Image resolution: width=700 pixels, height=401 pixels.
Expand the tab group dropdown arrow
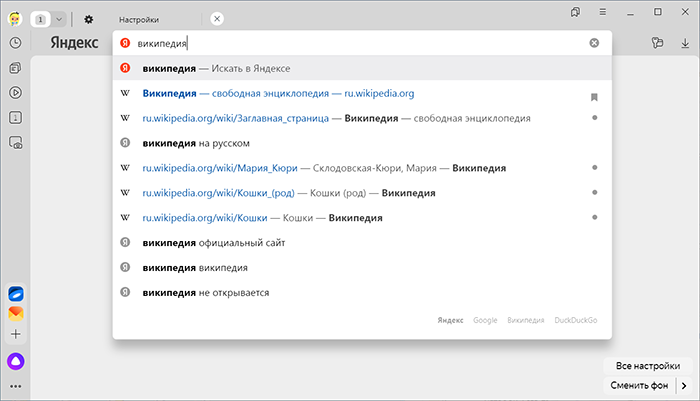click(59, 20)
